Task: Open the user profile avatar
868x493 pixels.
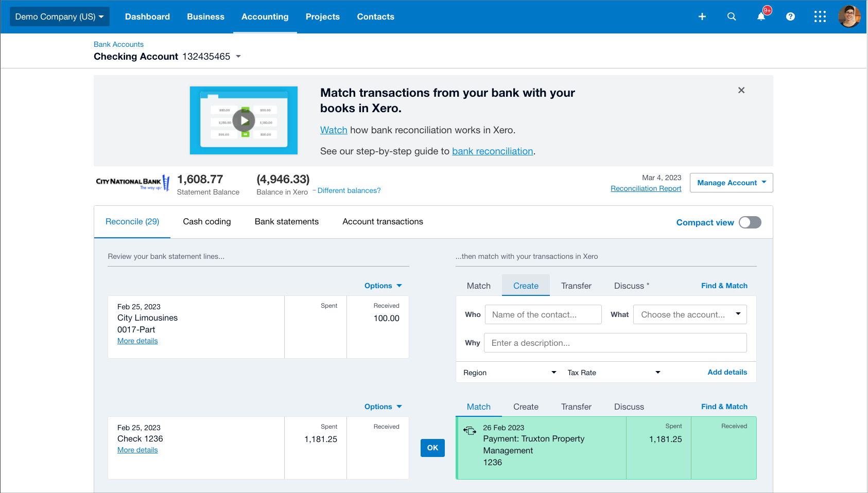Action: 849,16
